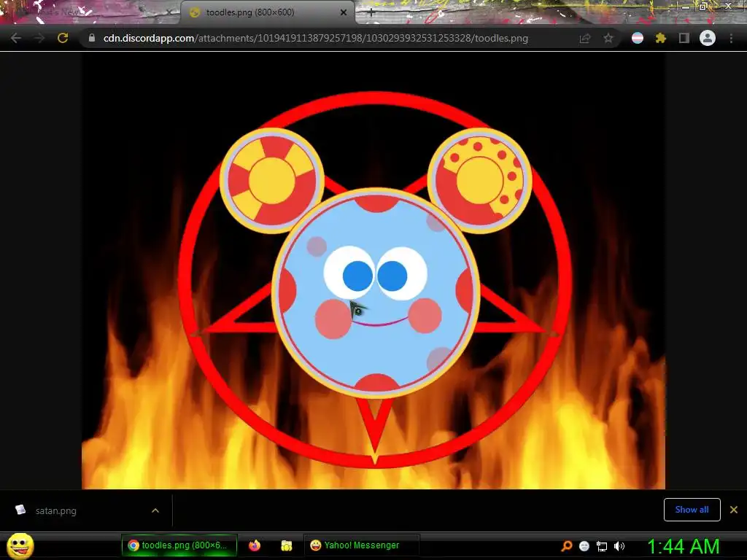Toggle the browser side panel
This screenshot has width=747, height=560.
(x=684, y=38)
